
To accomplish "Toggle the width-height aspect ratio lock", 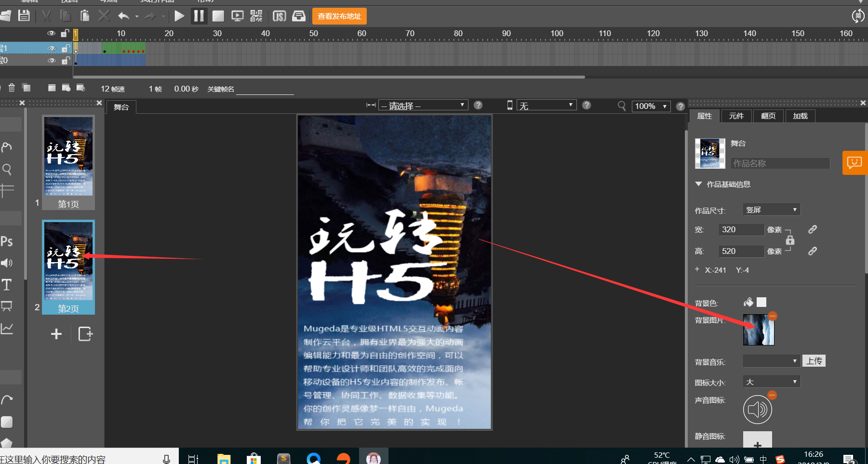I will pos(790,240).
